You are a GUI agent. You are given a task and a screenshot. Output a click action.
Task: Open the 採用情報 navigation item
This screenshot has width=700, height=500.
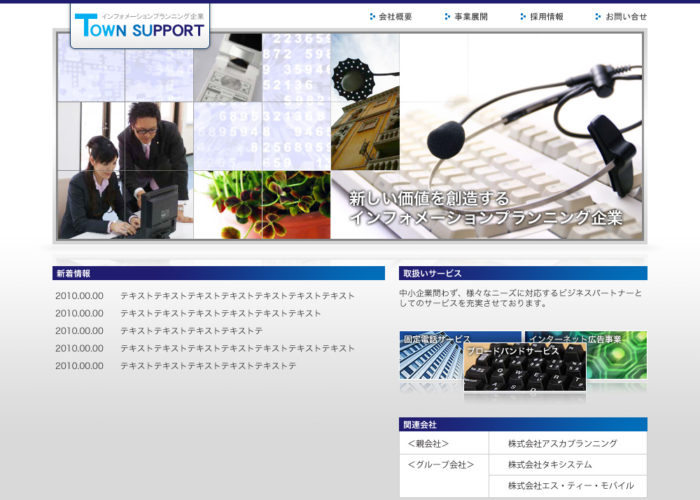[546, 17]
